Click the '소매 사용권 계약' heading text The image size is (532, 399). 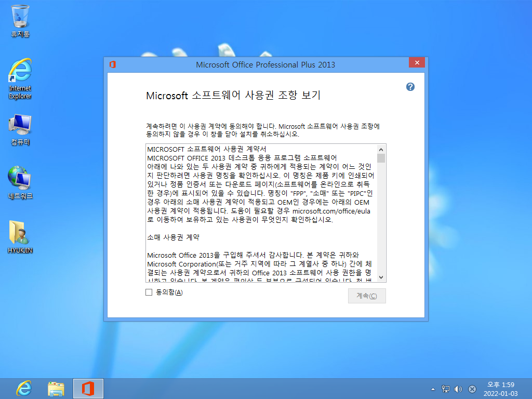(174, 237)
